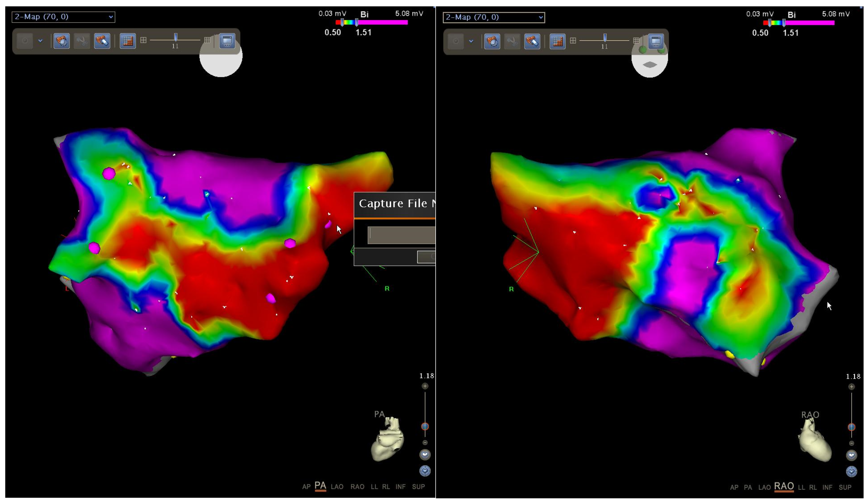
Task: Click the heart target icon, right pane
Action: (x=851, y=471)
